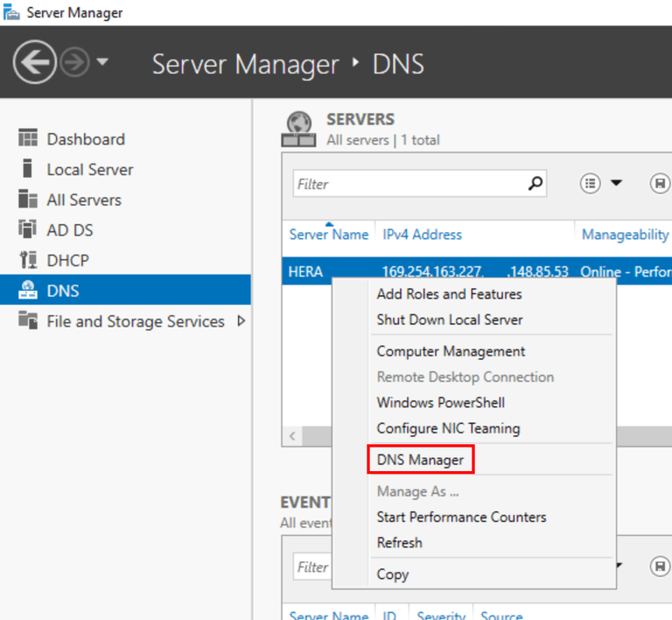Sort Events by ID column

point(389,616)
